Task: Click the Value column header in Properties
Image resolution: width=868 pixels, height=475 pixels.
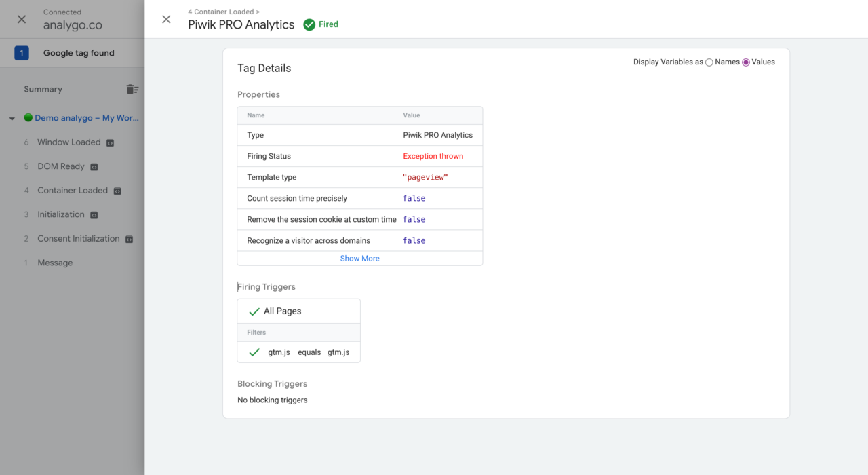Action: pos(412,115)
